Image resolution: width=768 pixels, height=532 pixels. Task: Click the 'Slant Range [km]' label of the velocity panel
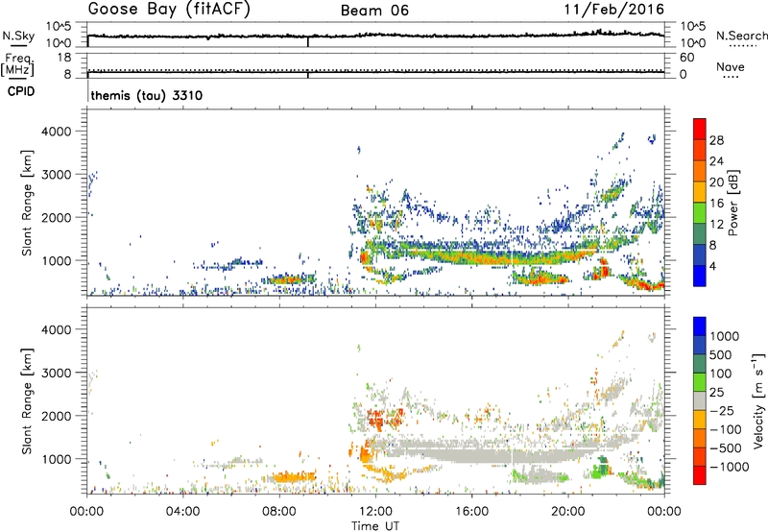pos(27,401)
